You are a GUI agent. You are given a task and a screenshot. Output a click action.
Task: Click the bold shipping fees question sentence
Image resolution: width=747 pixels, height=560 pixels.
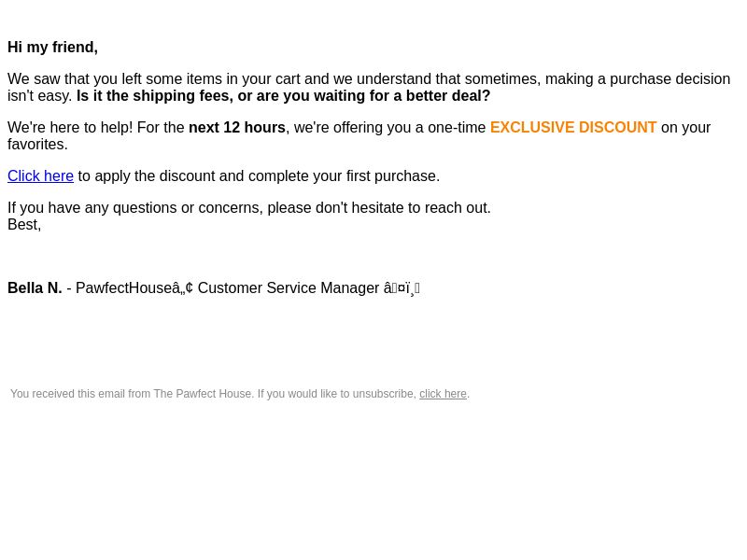[x=284, y=96]
